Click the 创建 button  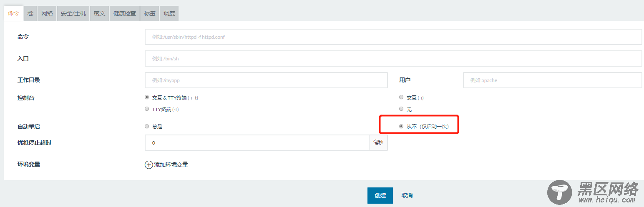coord(380,195)
